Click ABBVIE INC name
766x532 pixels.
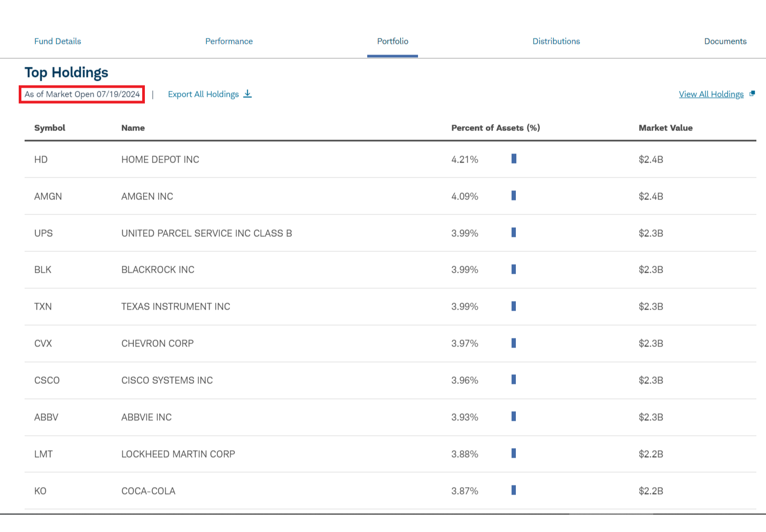tap(146, 417)
